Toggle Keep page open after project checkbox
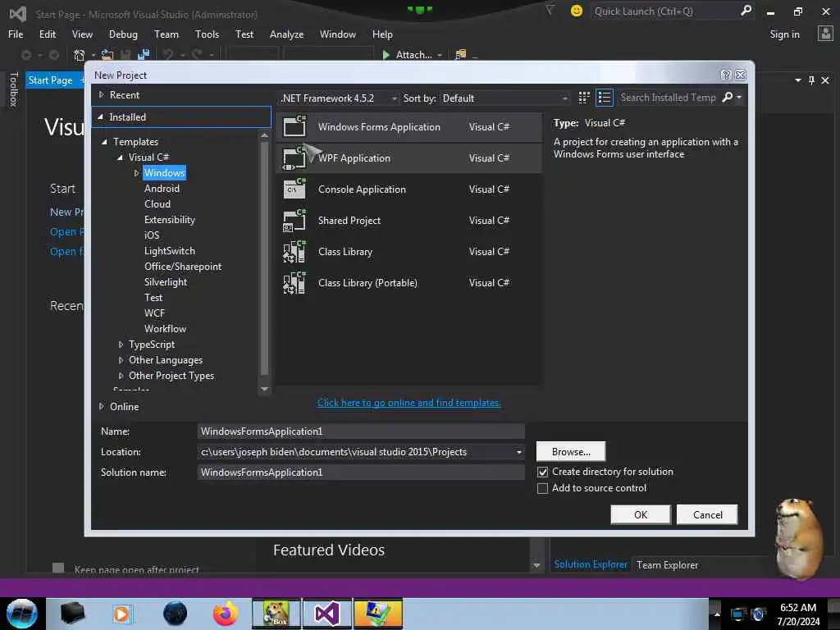This screenshot has height=630, width=840. pyautogui.click(x=58, y=568)
